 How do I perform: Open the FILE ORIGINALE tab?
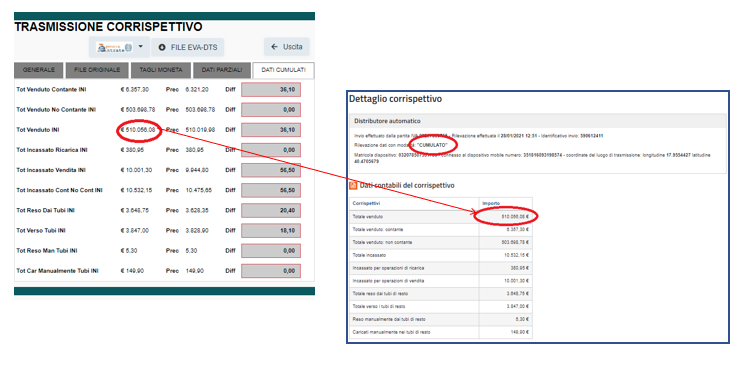click(97, 70)
